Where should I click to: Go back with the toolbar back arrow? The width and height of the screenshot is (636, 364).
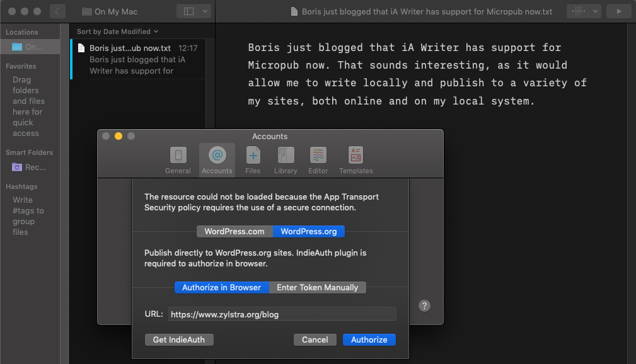[x=57, y=11]
